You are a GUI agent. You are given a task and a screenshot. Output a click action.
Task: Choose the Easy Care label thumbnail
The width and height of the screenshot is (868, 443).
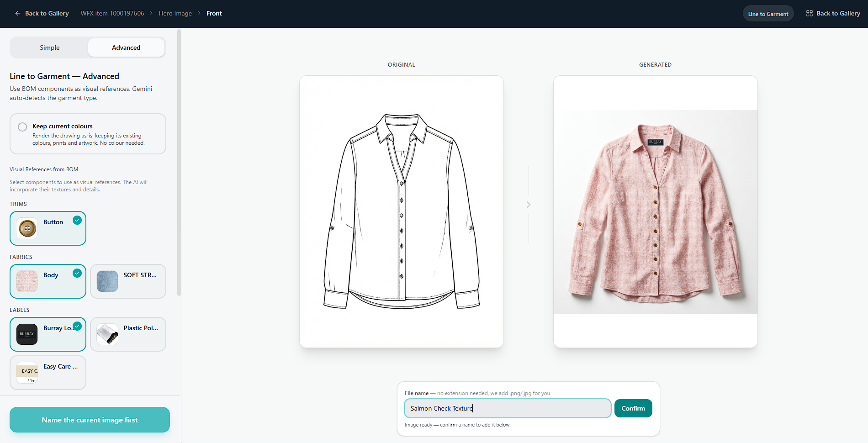(27, 373)
